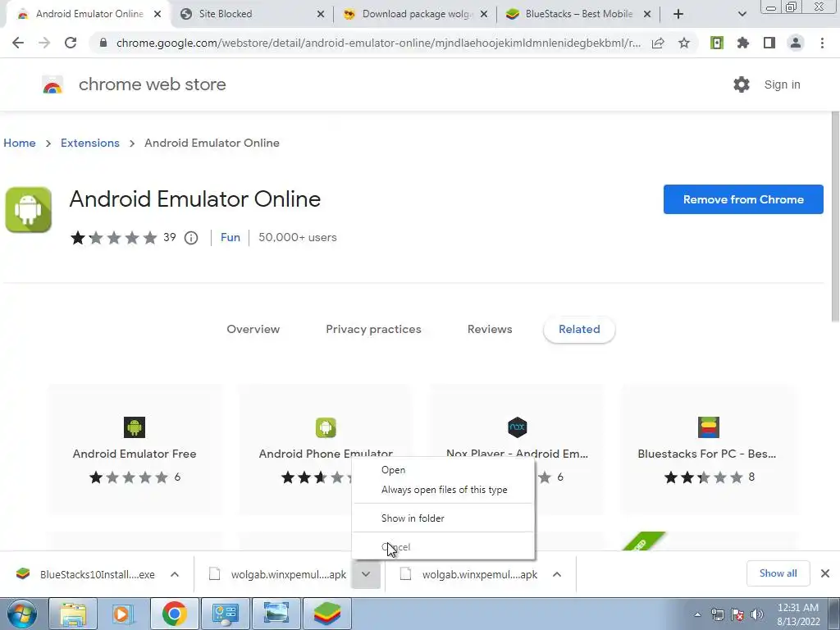Close the Site Blocked tab
840x630 pixels.
321,14
